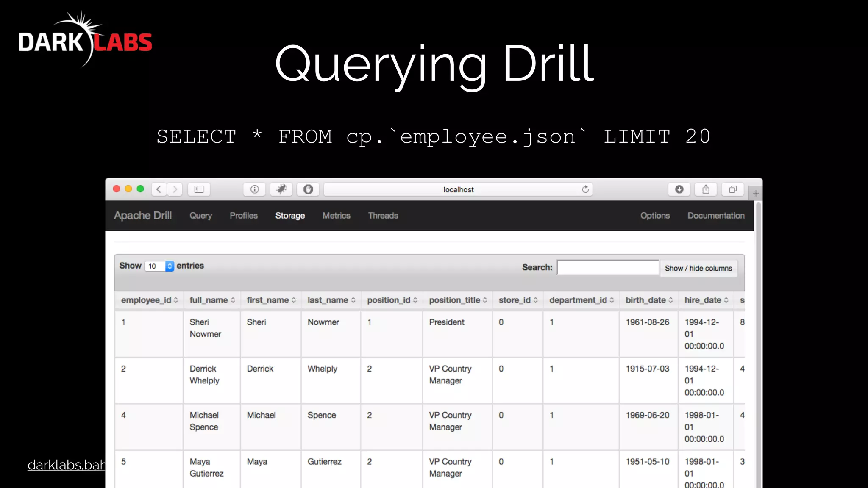868x488 pixels.
Task: Open the info extension icon
Action: point(254,189)
